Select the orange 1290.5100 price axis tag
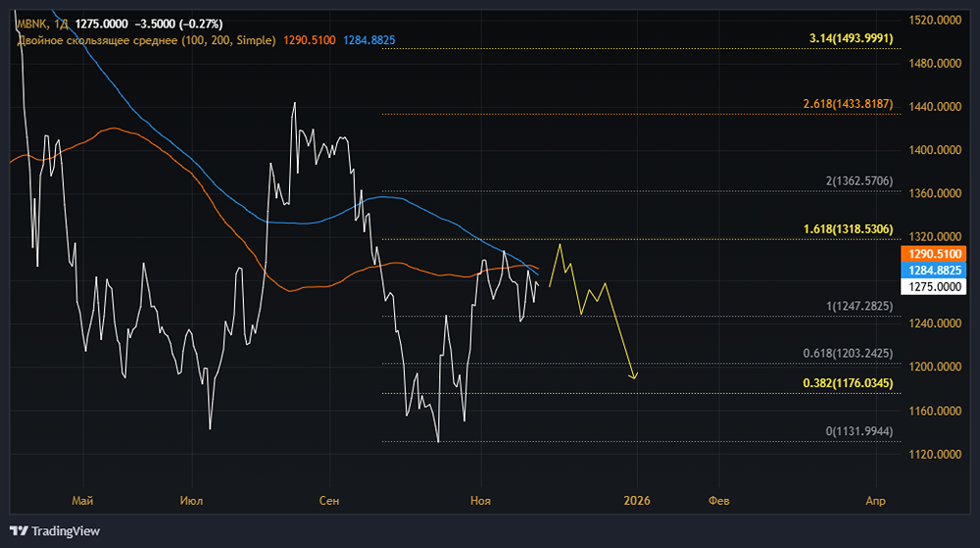The height and width of the screenshot is (548, 980). tap(938, 253)
